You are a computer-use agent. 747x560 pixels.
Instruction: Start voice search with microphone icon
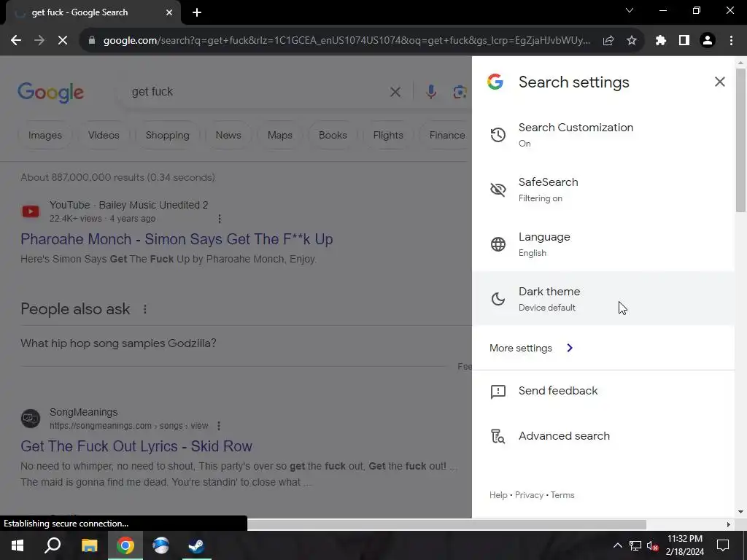(430, 92)
